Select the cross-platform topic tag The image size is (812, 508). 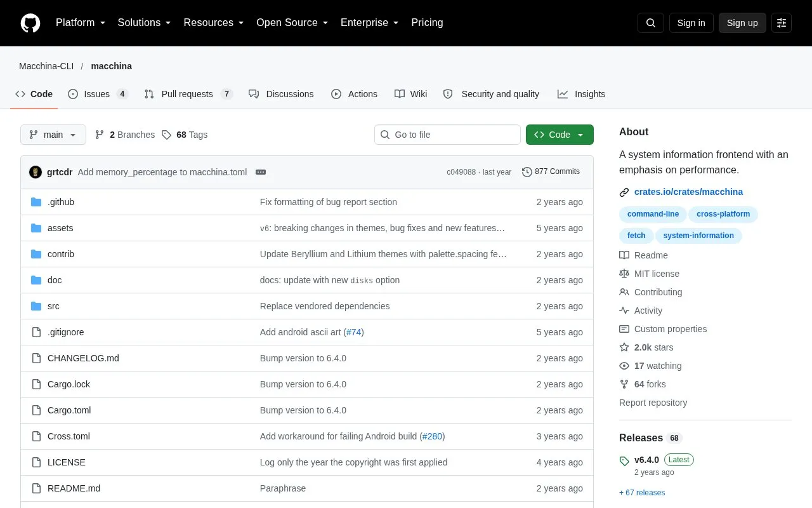point(723,214)
